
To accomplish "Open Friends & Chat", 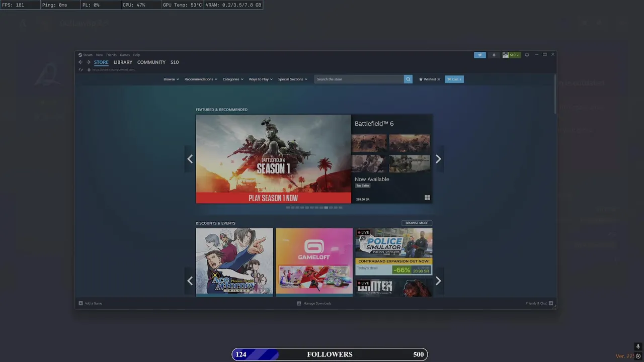I will click(x=539, y=303).
